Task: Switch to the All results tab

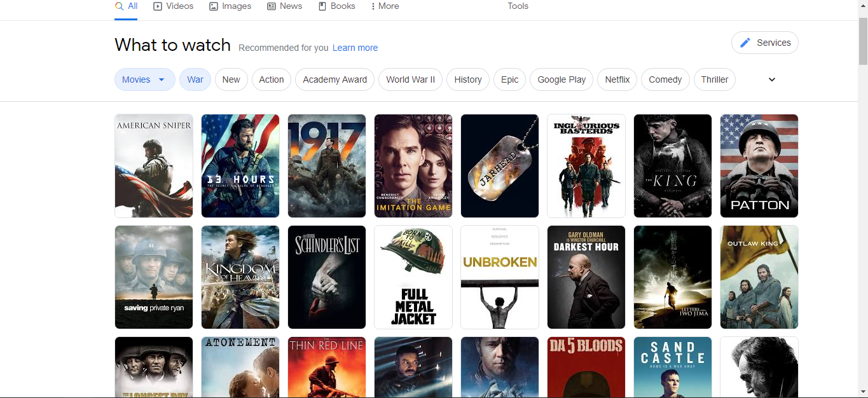Action: point(126,6)
